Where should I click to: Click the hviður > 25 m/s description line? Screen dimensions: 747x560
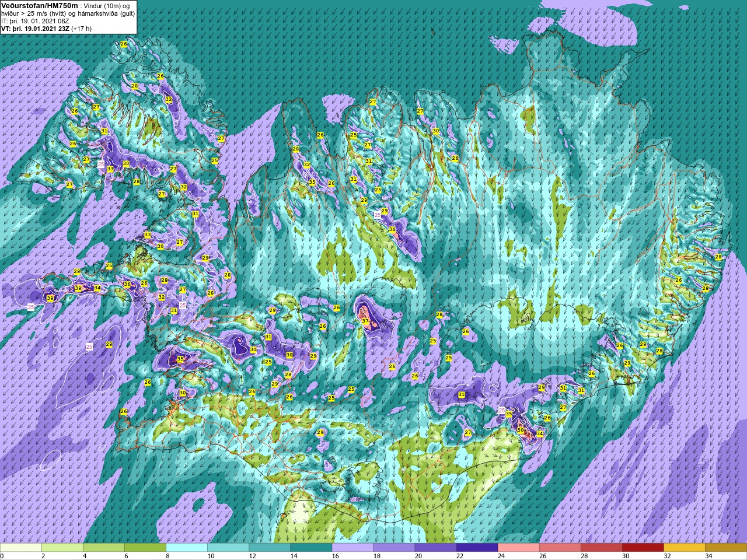pos(68,13)
